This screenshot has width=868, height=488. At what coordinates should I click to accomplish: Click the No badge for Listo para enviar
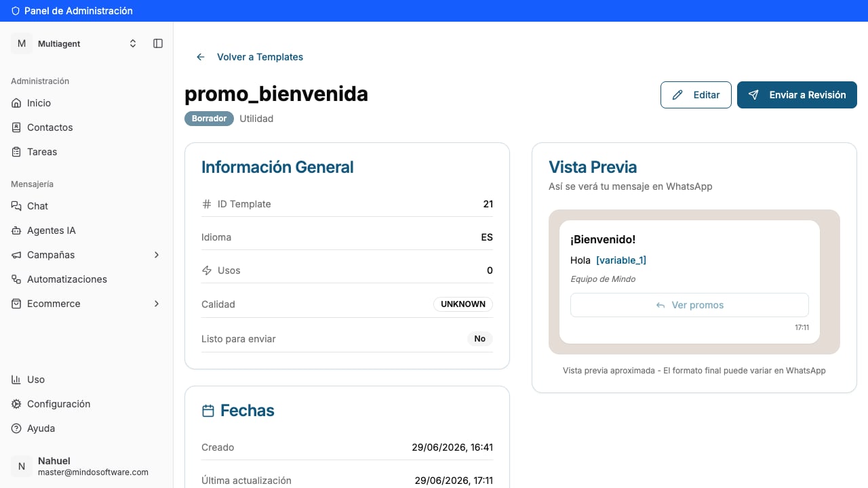click(x=480, y=339)
